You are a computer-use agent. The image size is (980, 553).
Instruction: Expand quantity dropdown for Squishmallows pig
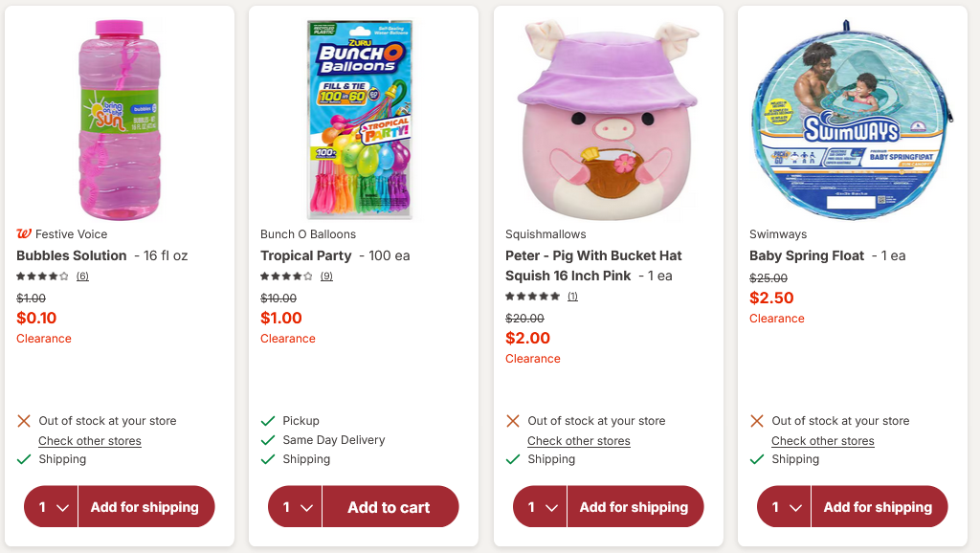tap(541, 507)
